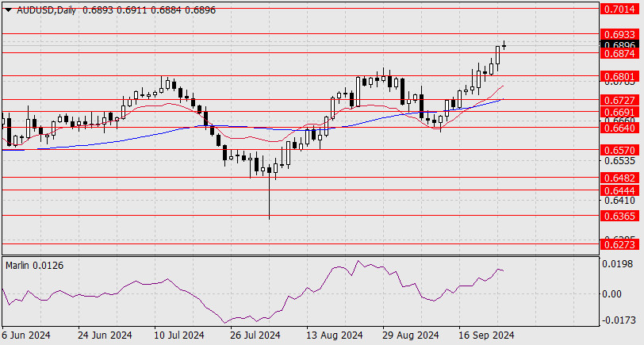Screen dimensions: 644x345
Task: Click the 0.6691 price level label
Action: coord(620,112)
